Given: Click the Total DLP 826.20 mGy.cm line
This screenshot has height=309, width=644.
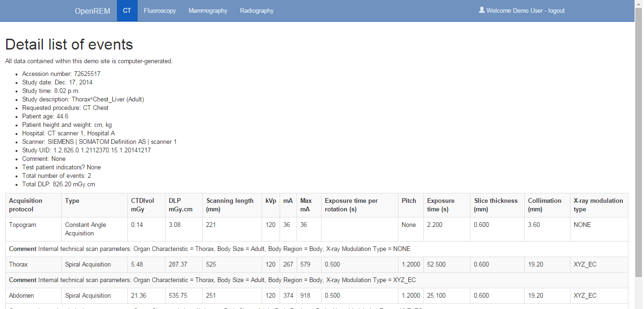Looking at the screenshot, I should click(58, 184).
